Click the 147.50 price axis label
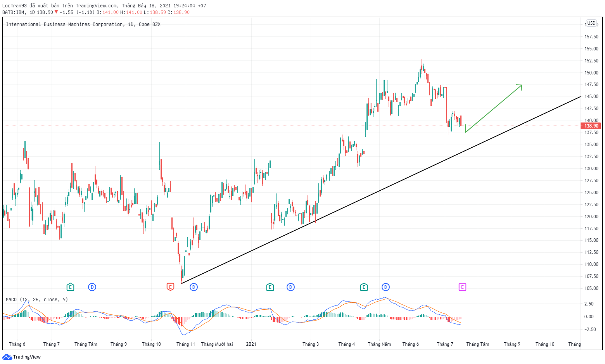605x364 pixels. (591, 85)
